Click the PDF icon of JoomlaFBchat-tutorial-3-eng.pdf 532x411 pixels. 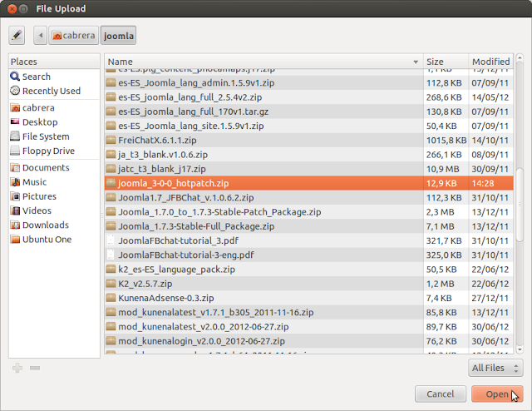click(111, 255)
